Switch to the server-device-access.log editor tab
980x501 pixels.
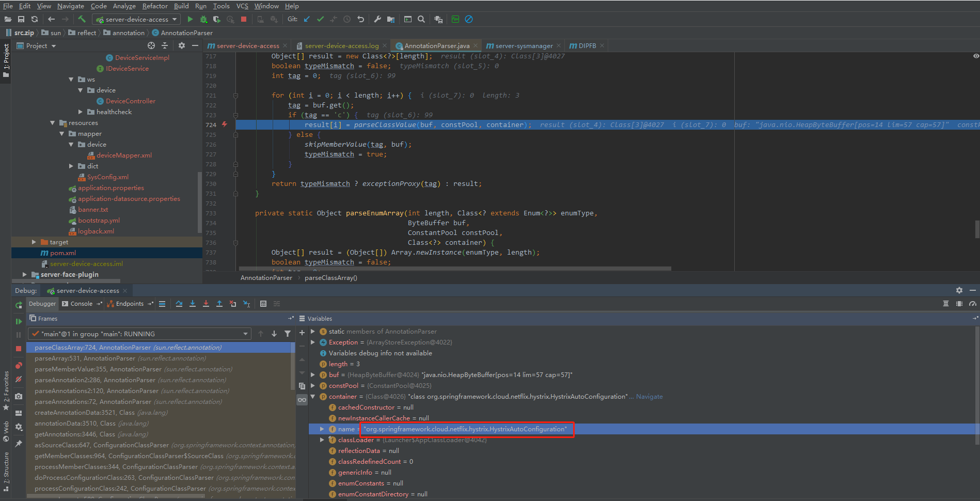pos(341,46)
